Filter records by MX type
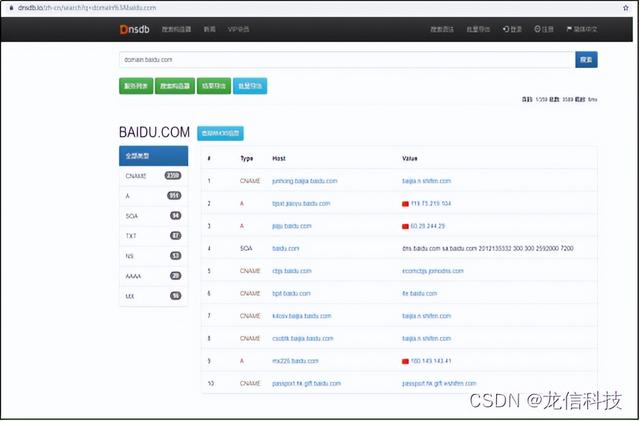Viewport: 640px width, 421px height. [153, 296]
